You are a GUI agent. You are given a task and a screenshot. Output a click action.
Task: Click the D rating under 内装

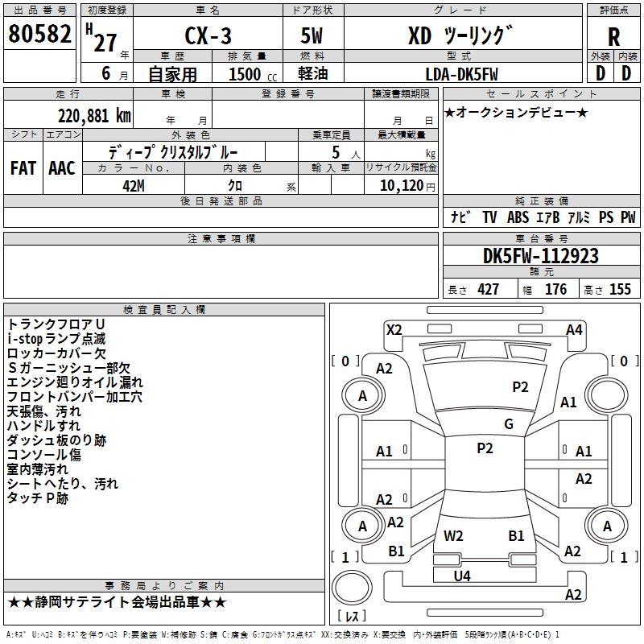point(626,73)
